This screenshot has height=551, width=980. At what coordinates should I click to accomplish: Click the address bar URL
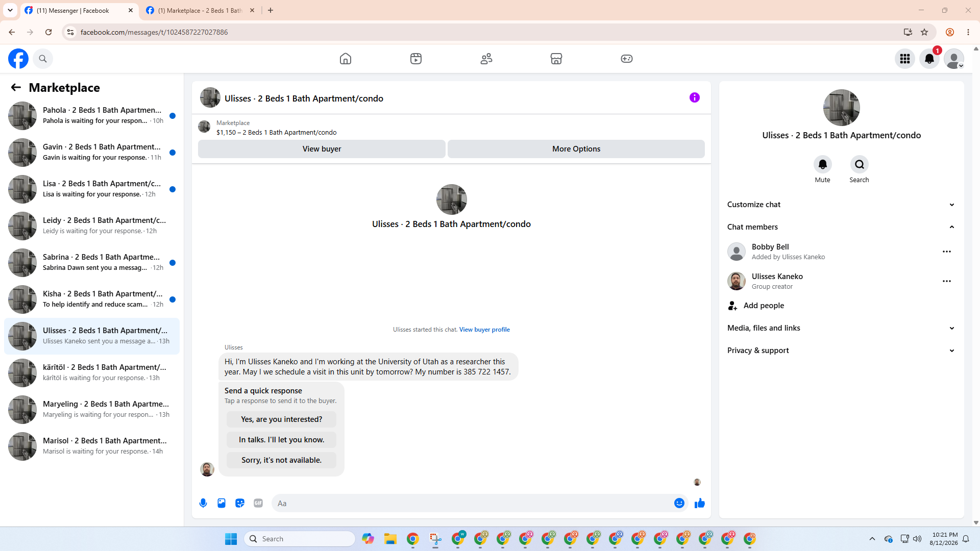point(154,32)
